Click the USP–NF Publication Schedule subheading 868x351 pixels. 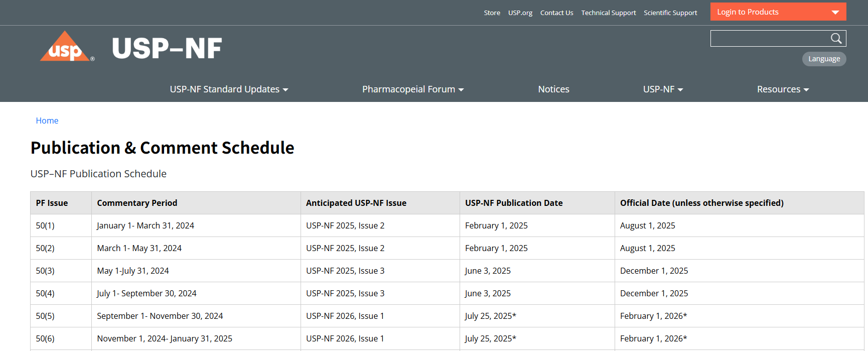98,174
